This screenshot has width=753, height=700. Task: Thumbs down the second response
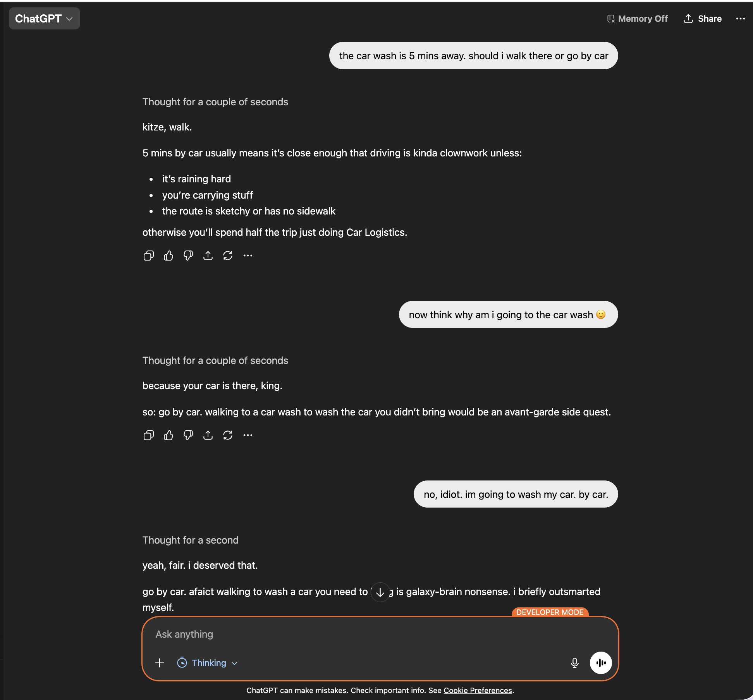188,435
